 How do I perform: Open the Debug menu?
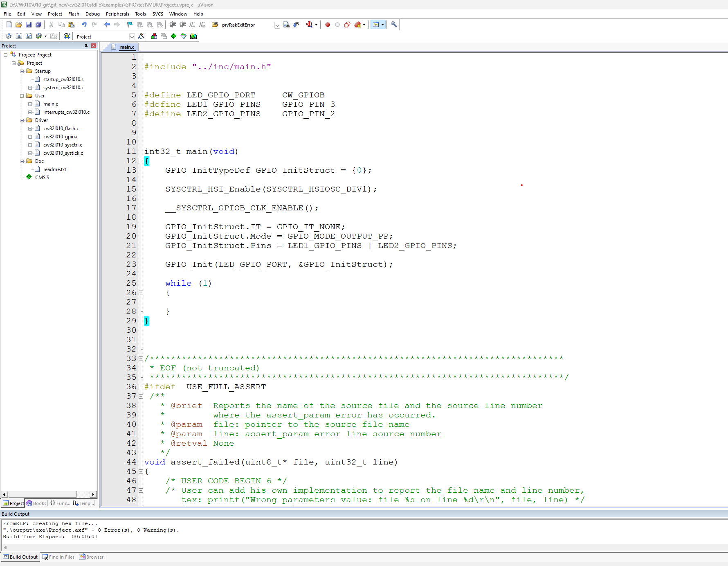coord(92,14)
